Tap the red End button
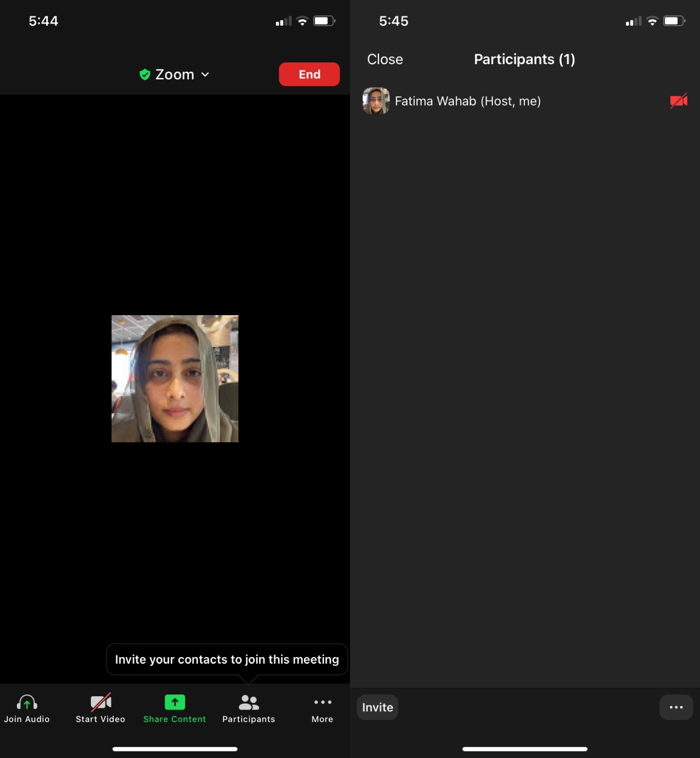 click(309, 74)
